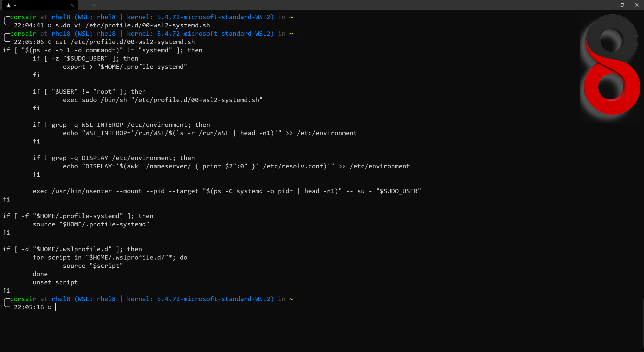Viewport: 644px width, 352px height.
Task: Open the tab dropdown chevron menu
Action: pos(94,5)
